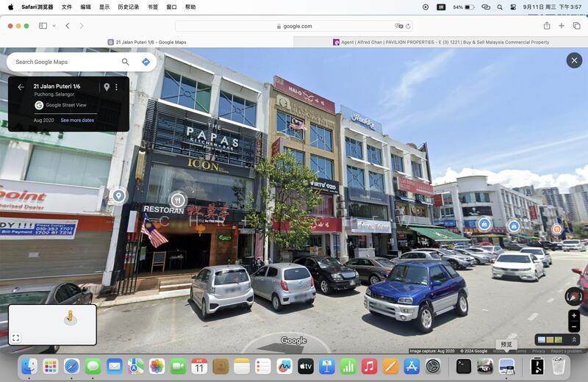Click the restaurant fork-and-knife marker
This screenshot has height=382, width=588.
point(178,199)
